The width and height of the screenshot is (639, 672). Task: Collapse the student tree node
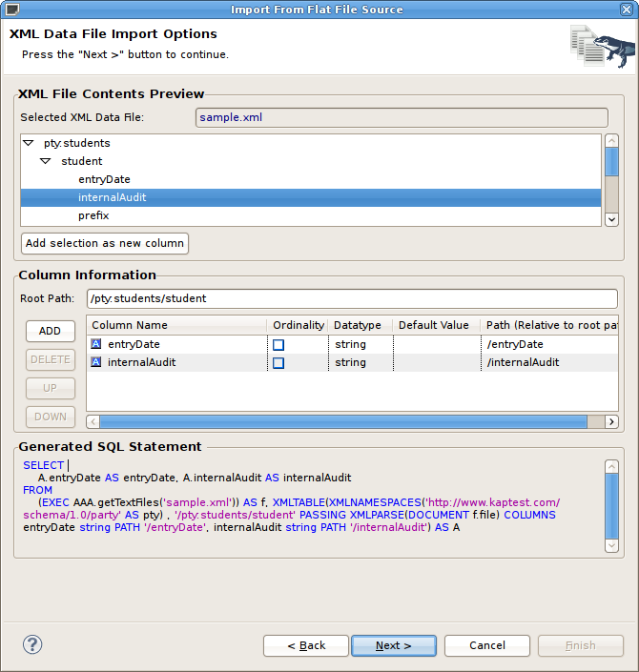pyautogui.click(x=45, y=161)
